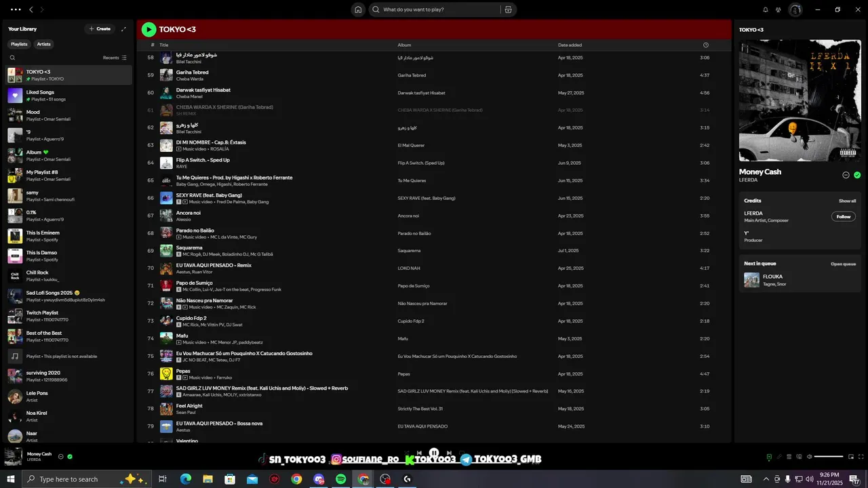The height and width of the screenshot is (488, 868).
Task: Open the artist ROSALÍA under DI MI NOMBRE
Action: coord(220,149)
